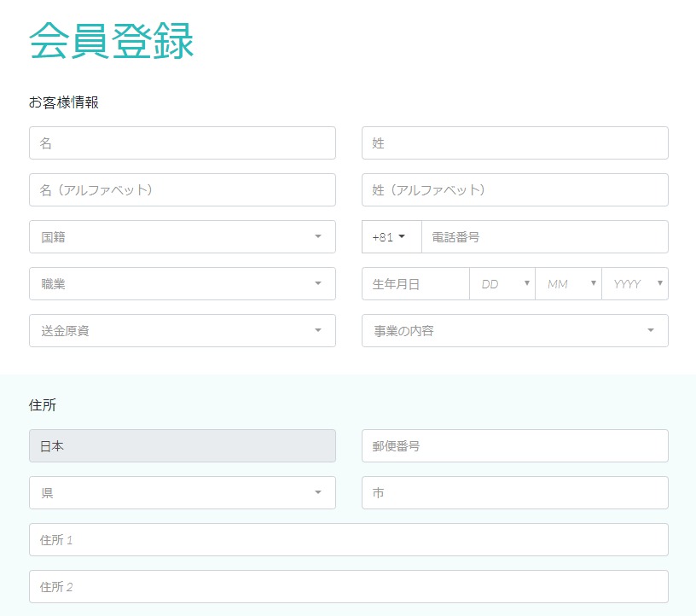Click the 姓 last name field
696x616 pixels.
point(514,143)
